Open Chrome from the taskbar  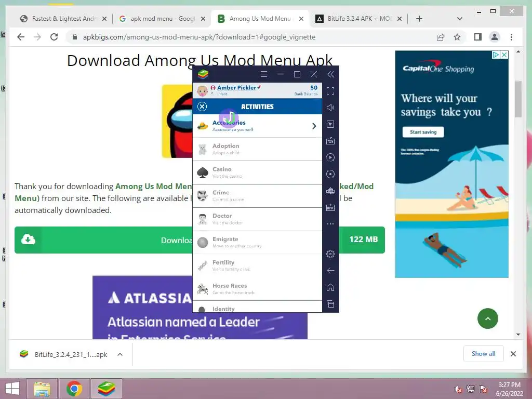click(74, 389)
